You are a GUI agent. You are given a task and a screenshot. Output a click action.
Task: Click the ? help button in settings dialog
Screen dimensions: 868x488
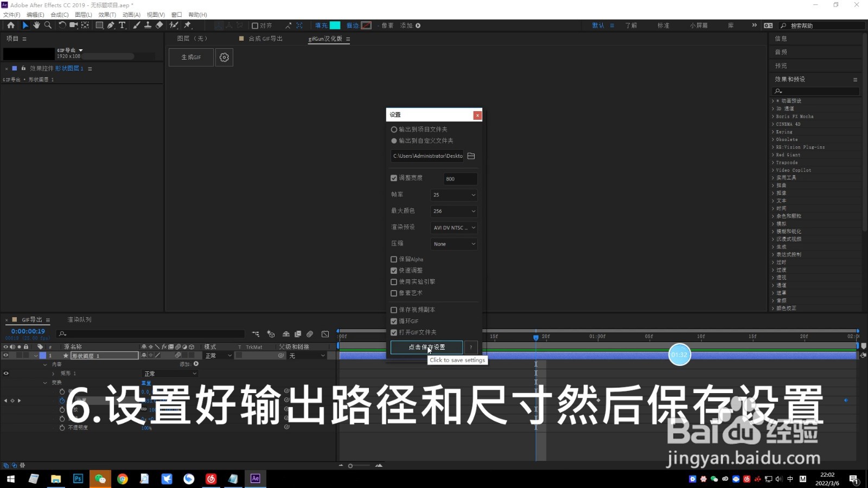point(471,347)
